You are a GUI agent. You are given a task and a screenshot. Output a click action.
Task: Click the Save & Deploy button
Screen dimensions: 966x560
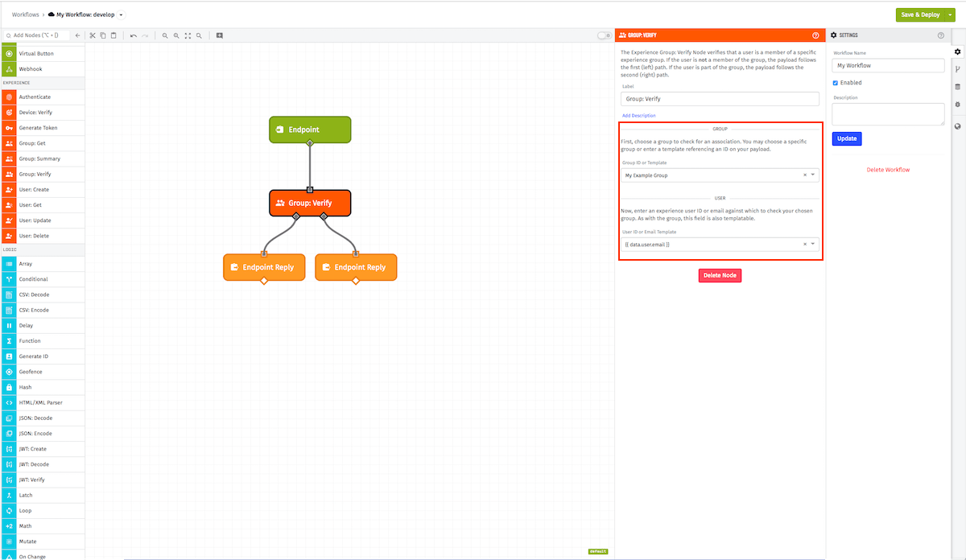pyautogui.click(x=920, y=14)
